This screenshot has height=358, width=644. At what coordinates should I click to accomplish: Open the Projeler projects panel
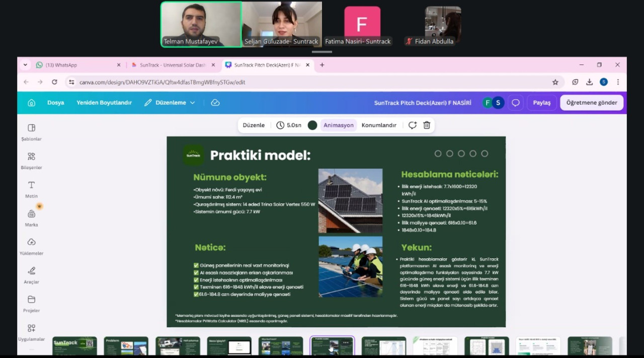[x=31, y=305]
